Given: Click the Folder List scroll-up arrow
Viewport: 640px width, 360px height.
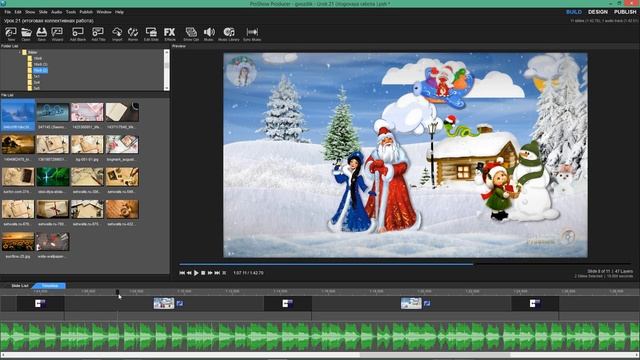Looking at the screenshot, I should click(167, 52).
